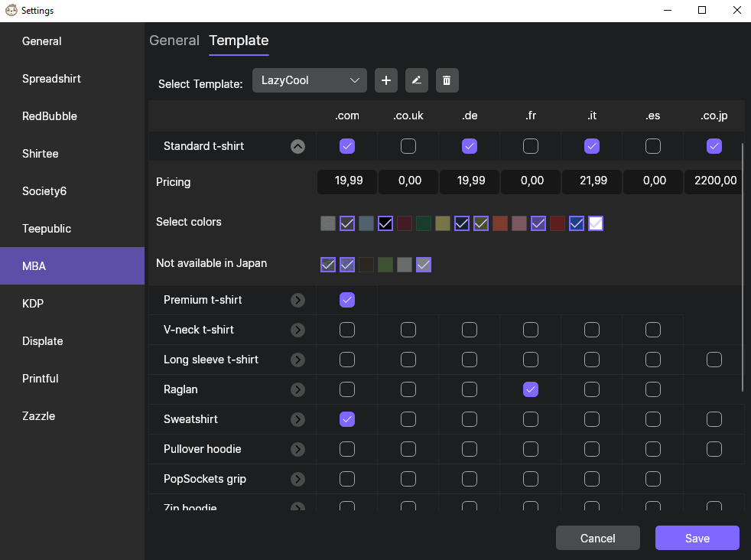Click the Cancel button
Screen dimensions: 751x560
(598, 538)
